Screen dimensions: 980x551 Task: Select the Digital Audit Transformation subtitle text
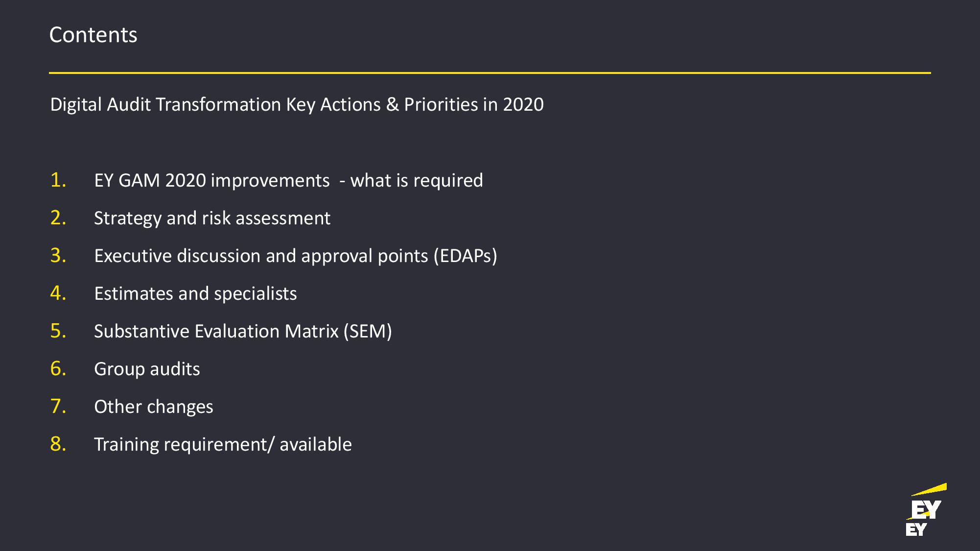point(297,104)
